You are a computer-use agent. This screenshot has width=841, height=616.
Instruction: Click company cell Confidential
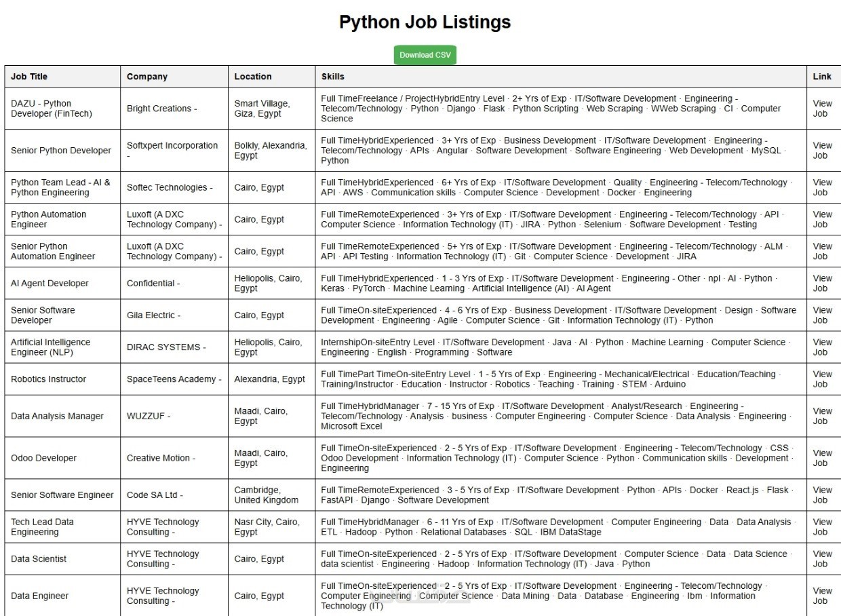pyautogui.click(x=174, y=283)
